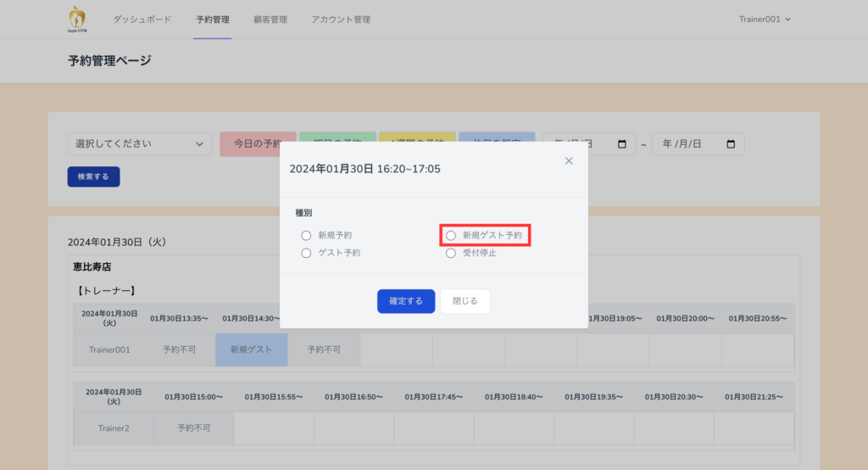The height and width of the screenshot is (470, 868).
Task: Select the 新規ゲスト予約 radio option
Action: [451, 235]
